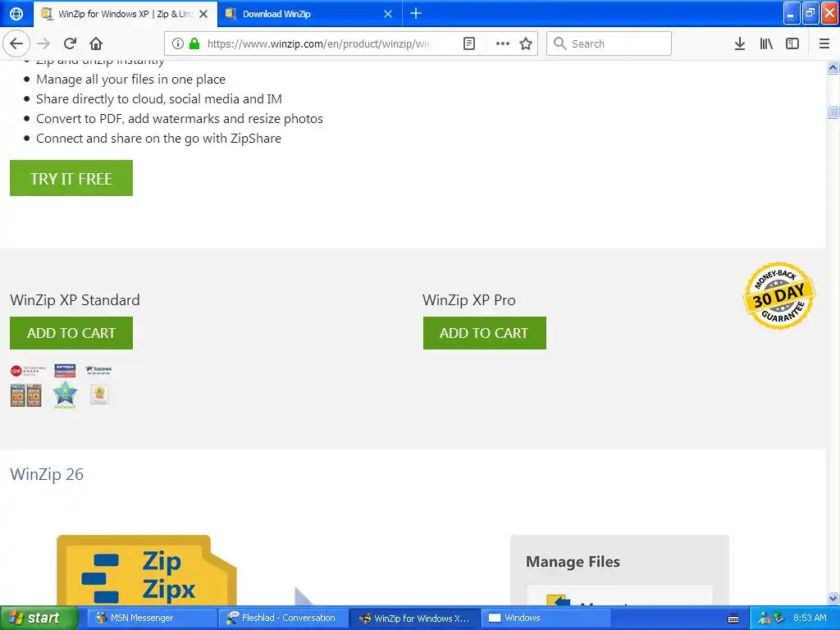Click the forward navigation arrow
The image size is (840, 630).
click(44, 43)
